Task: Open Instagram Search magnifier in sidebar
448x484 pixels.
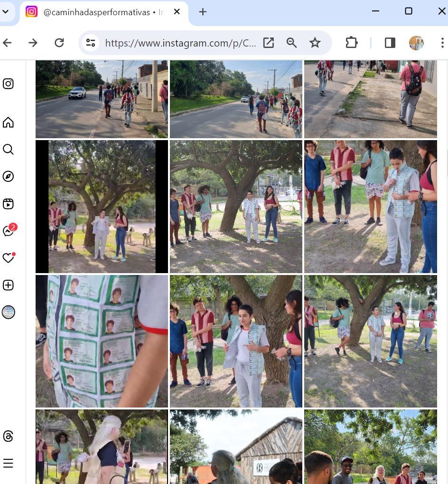Action: 9,150
